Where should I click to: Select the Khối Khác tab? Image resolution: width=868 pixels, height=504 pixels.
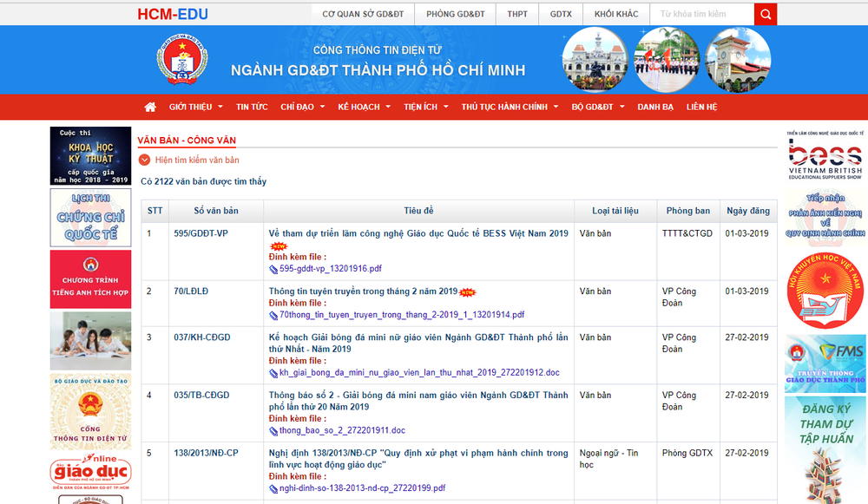(x=616, y=15)
